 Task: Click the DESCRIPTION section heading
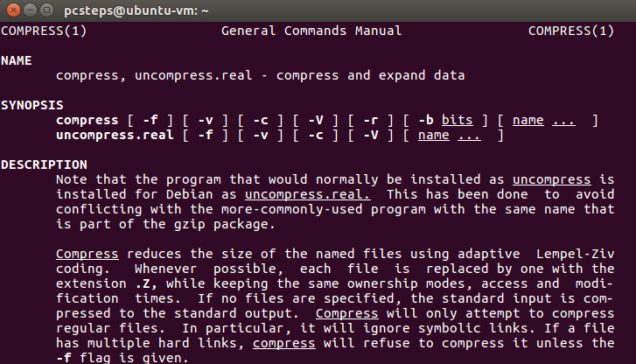click(x=44, y=164)
